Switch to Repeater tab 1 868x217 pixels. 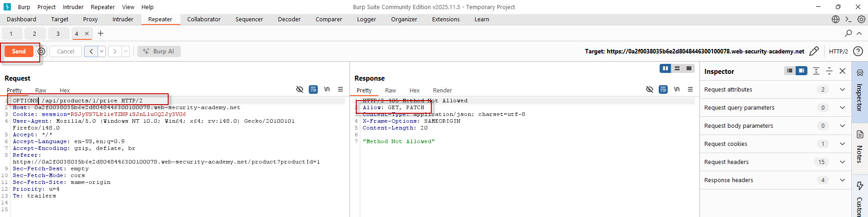click(11, 34)
